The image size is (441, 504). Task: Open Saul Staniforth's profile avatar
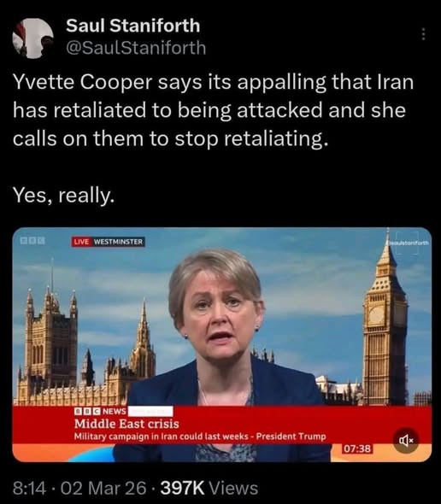(32, 38)
